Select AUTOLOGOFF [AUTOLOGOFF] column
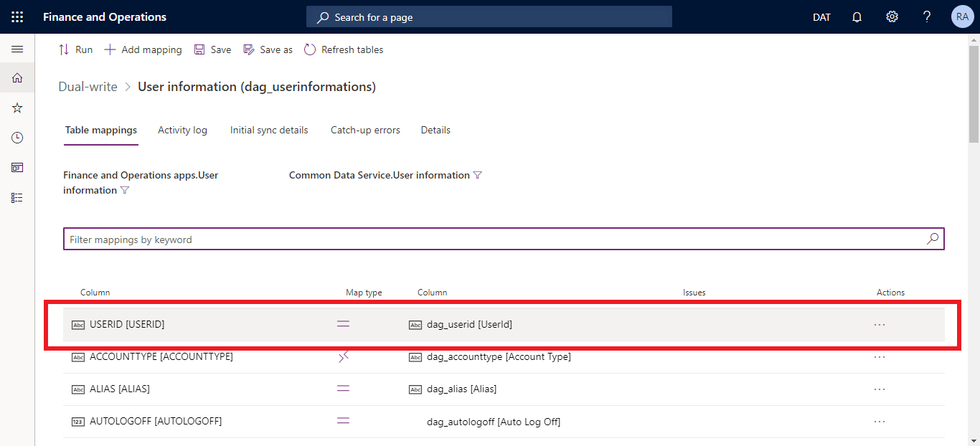Viewport: 980px width, 446px height. [156, 421]
